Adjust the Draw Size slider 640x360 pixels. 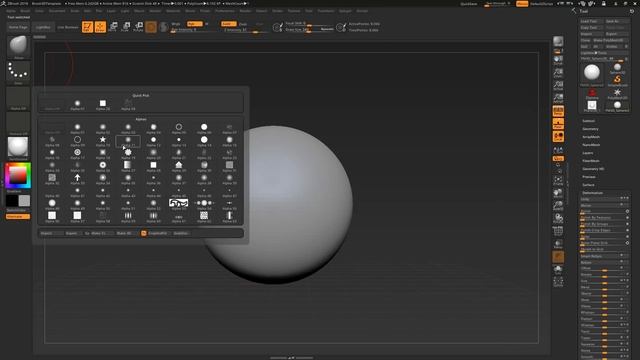(309, 29)
